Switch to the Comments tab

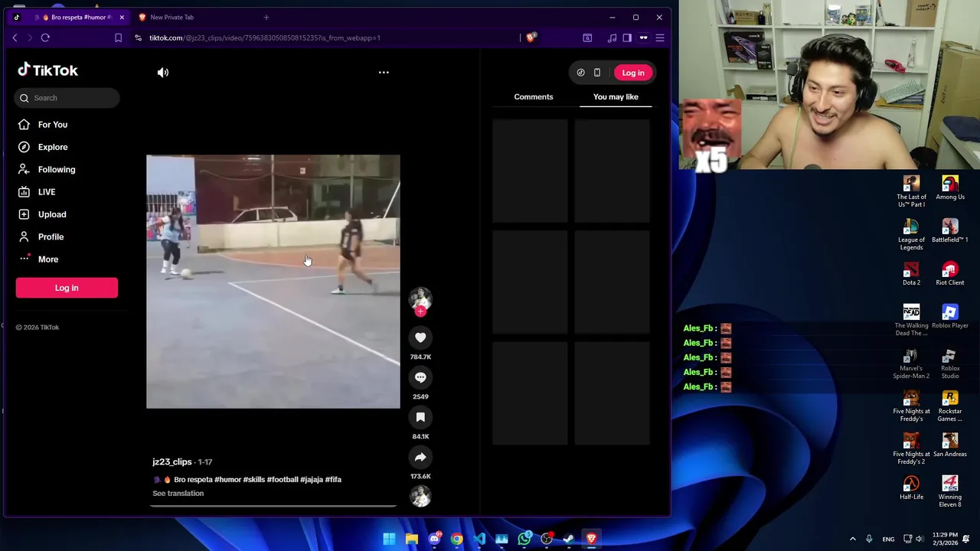pos(534,97)
